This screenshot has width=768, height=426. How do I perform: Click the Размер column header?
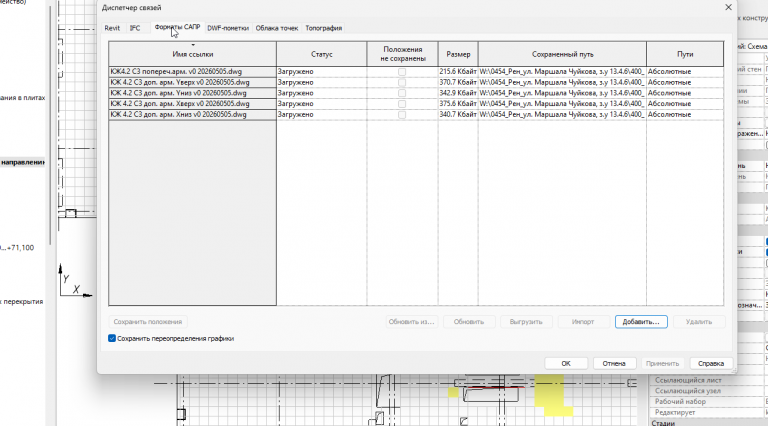[458, 54]
